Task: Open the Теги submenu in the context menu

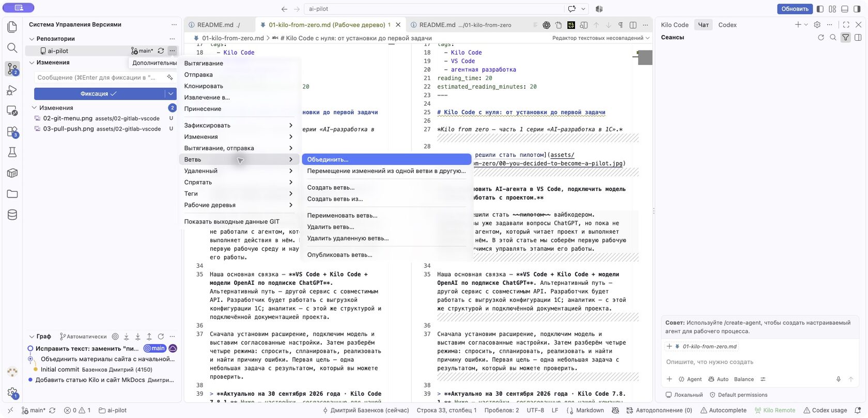Action: click(239, 194)
